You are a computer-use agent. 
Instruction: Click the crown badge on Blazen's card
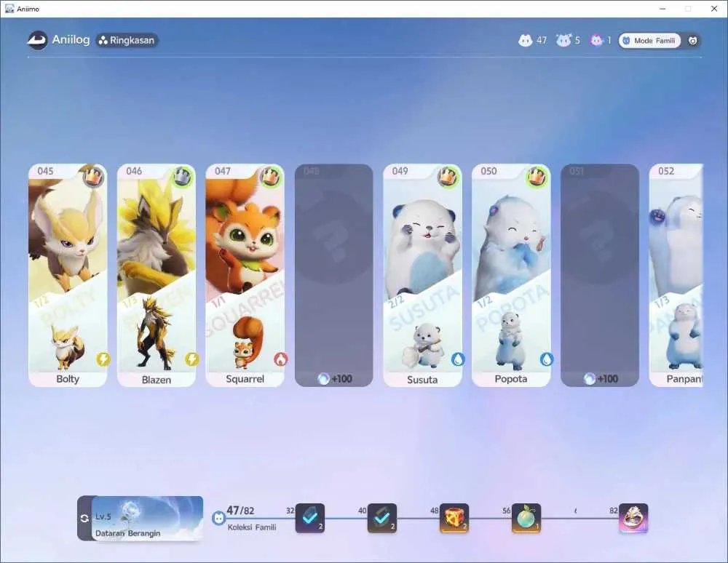(183, 177)
